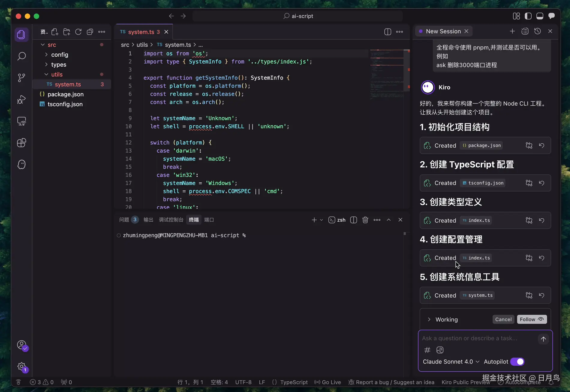
Task: Select the New Session chat tab
Action: [x=443, y=31]
